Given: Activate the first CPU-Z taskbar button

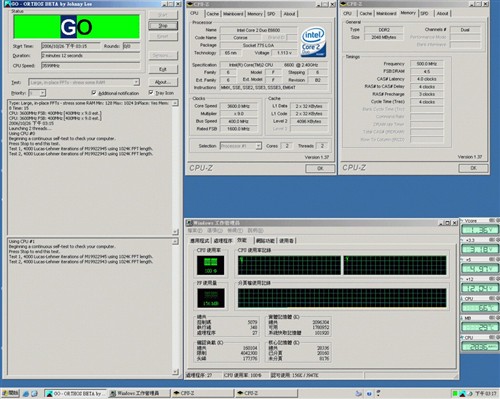Looking at the screenshot, I should tap(202, 393).
